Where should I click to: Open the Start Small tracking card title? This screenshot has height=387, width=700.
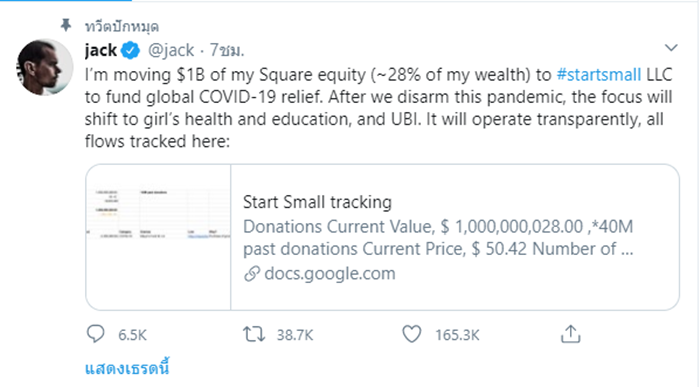point(317,202)
